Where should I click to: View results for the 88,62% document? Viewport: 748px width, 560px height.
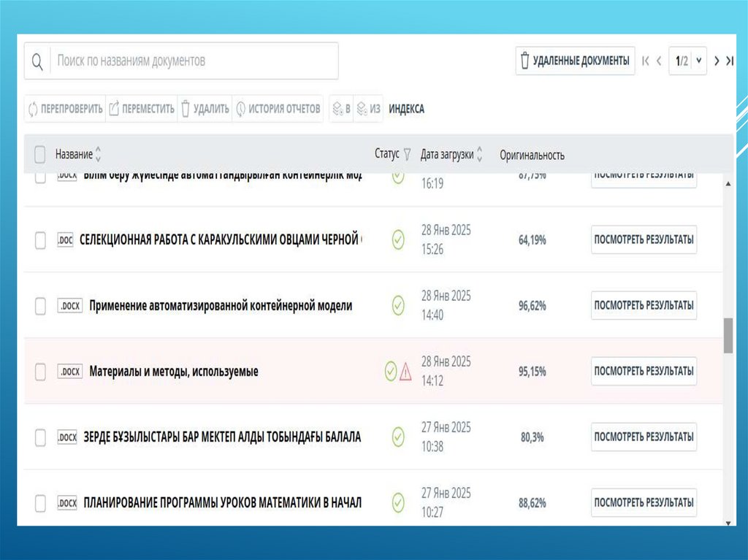(644, 503)
